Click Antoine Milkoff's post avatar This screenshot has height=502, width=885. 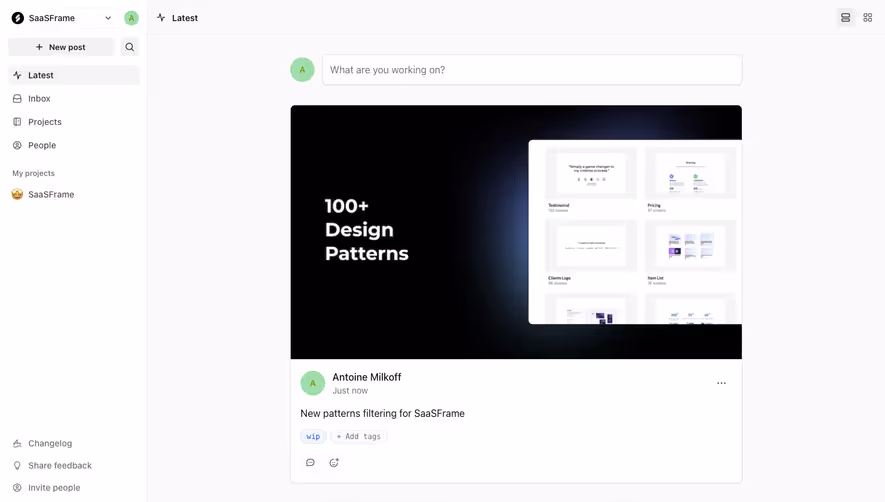pyautogui.click(x=313, y=383)
